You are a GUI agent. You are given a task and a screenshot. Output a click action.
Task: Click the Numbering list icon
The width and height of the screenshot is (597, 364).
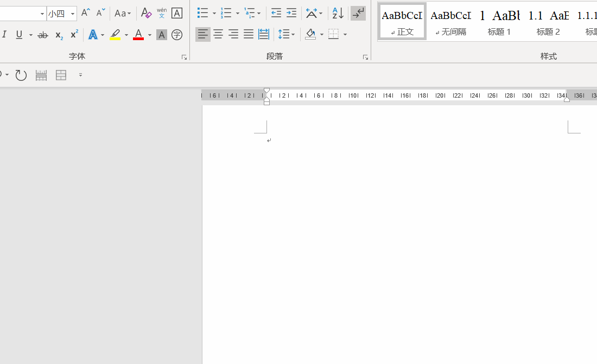pos(226,13)
